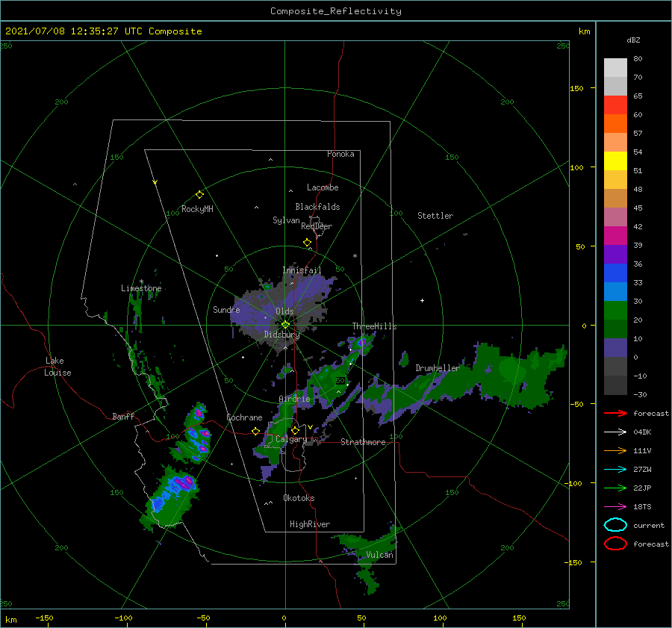
Task: Click the large southwest storm cell core
Action: click(184, 482)
